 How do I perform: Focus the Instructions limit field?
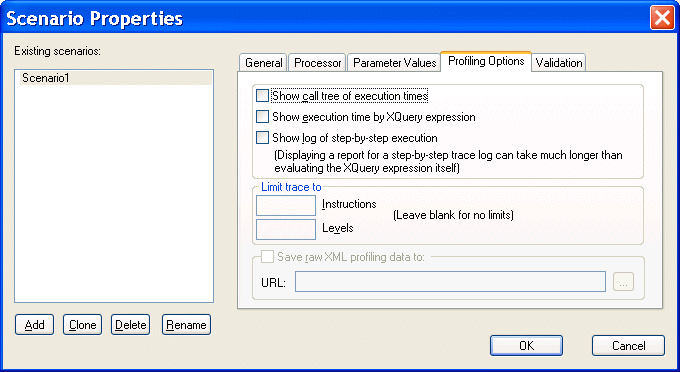click(x=286, y=206)
